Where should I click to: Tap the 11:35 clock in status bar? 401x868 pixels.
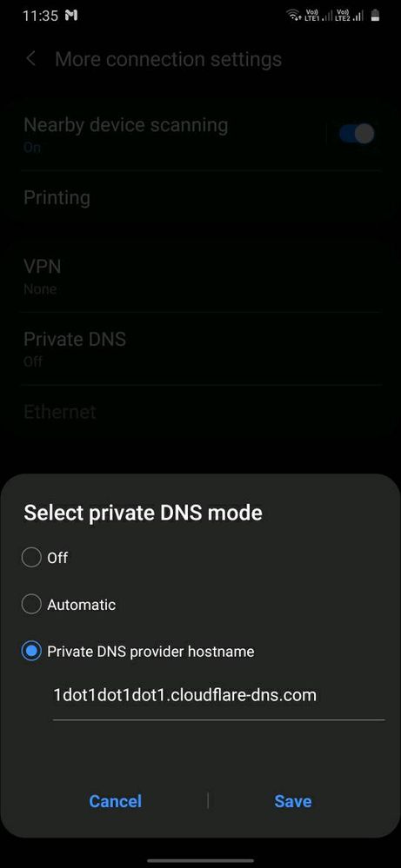point(40,16)
